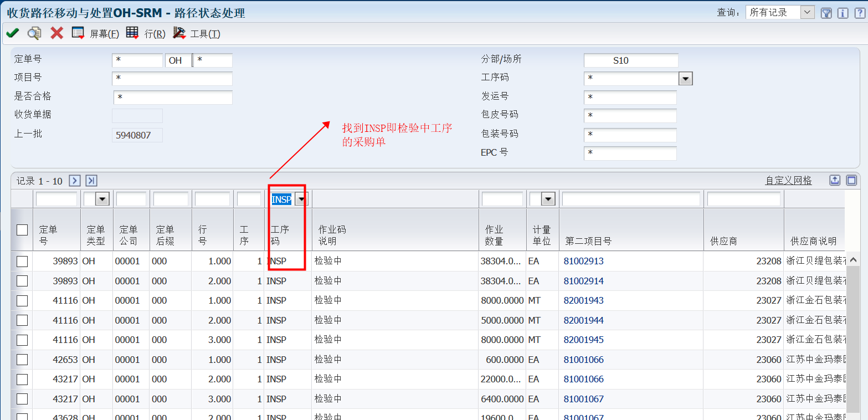
Task: Open item link 82001943
Action: 583,300
